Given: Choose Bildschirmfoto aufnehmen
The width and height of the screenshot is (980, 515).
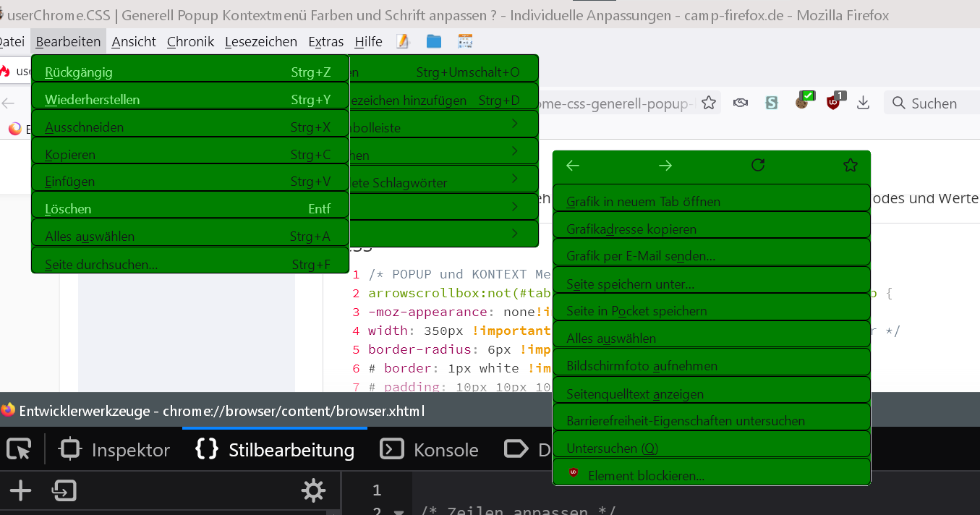Looking at the screenshot, I should (x=712, y=362).
